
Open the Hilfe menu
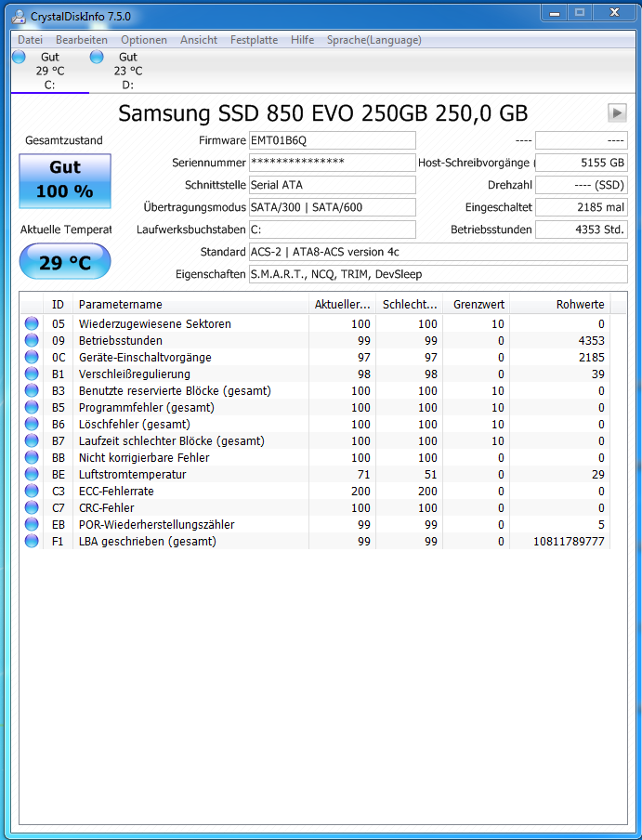tap(303, 40)
